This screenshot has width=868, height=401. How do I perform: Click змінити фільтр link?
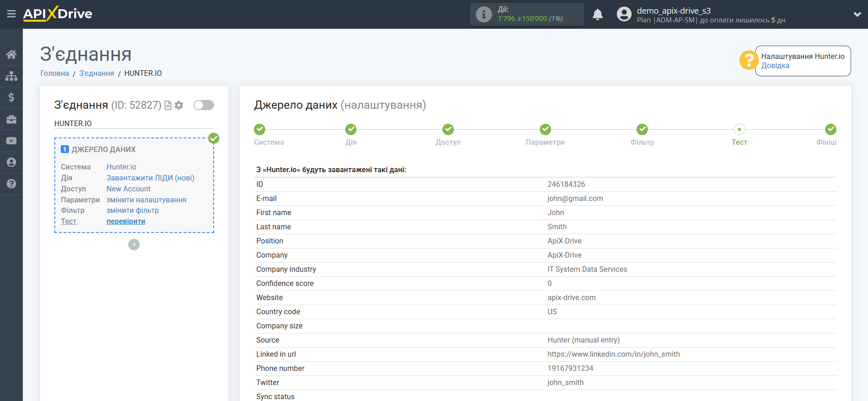(133, 210)
